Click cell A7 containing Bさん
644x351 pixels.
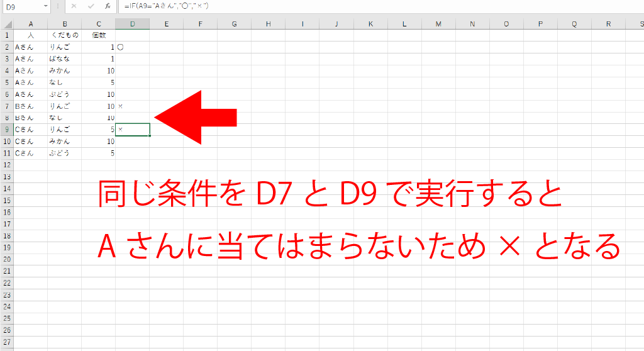[x=30, y=106]
